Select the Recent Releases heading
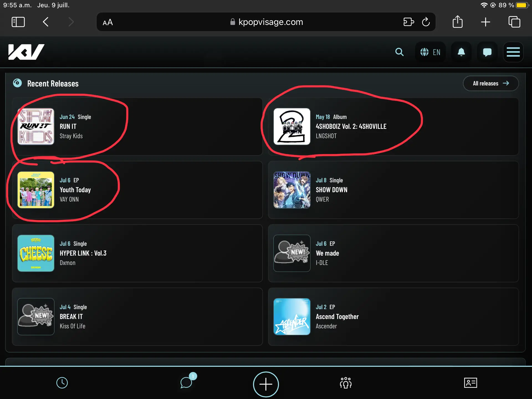 coord(53,84)
